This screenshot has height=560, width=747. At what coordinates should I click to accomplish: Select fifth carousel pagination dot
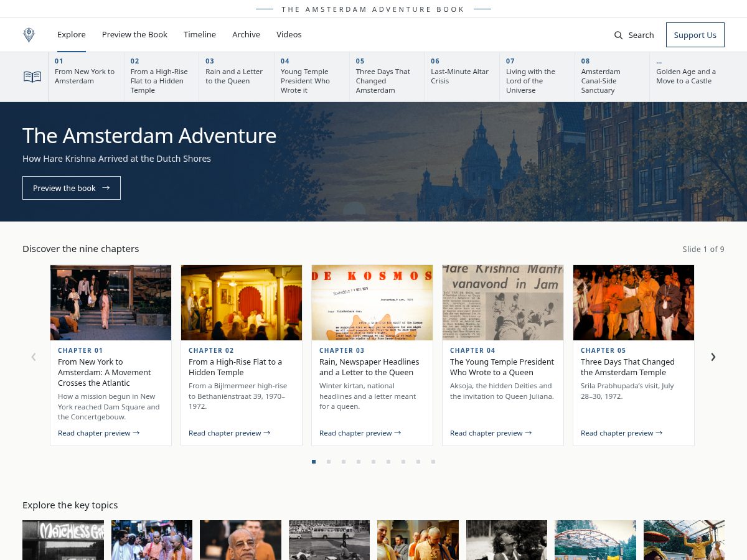click(x=374, y=462)
